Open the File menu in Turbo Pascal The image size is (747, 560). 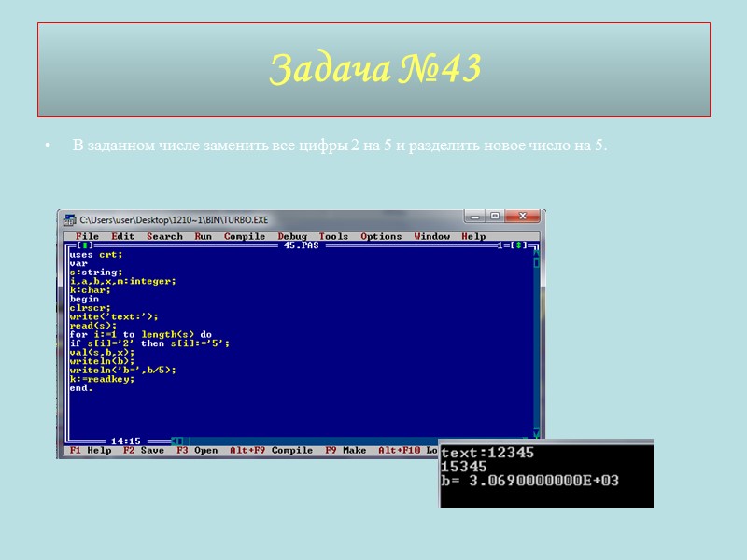[87, 236]
